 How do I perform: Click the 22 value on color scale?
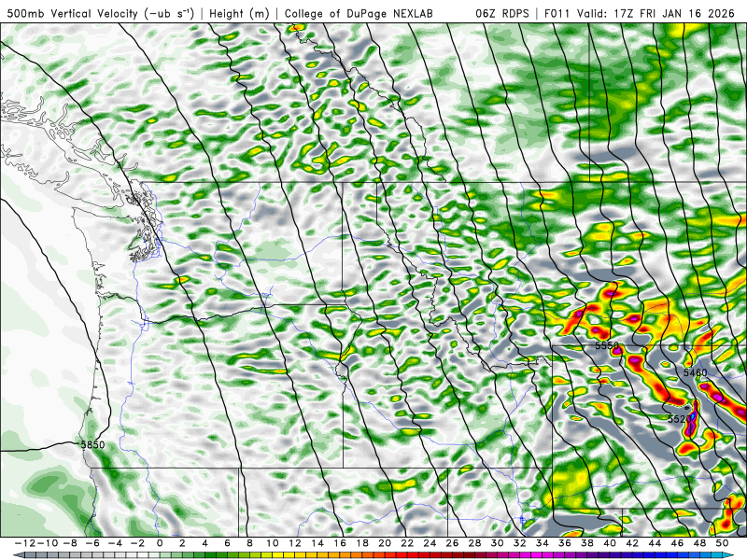click(407, 543)
